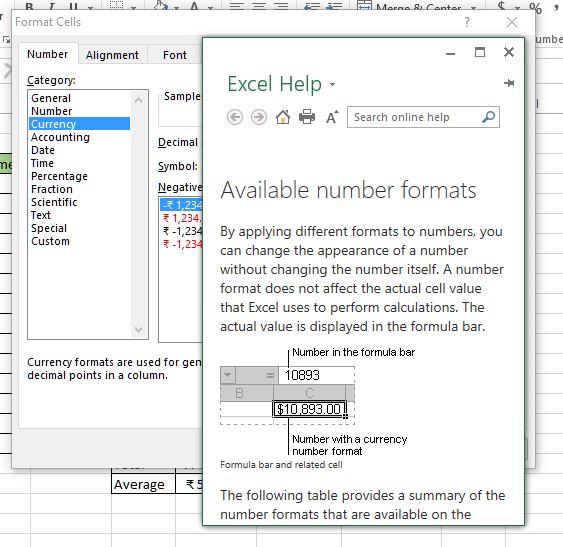Go back in Excel Help
The height and width of the screenshot is (547, 563).
pyautogui.click(x=235, y=117)
